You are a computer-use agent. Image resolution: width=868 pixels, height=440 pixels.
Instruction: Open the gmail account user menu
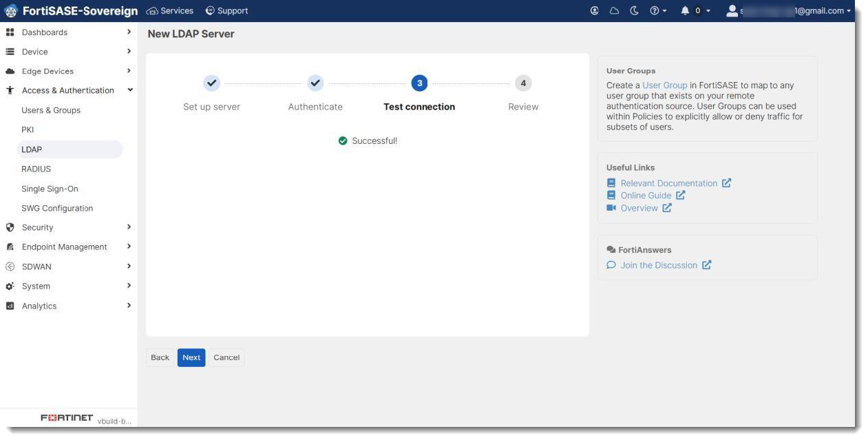pos(789,11)
